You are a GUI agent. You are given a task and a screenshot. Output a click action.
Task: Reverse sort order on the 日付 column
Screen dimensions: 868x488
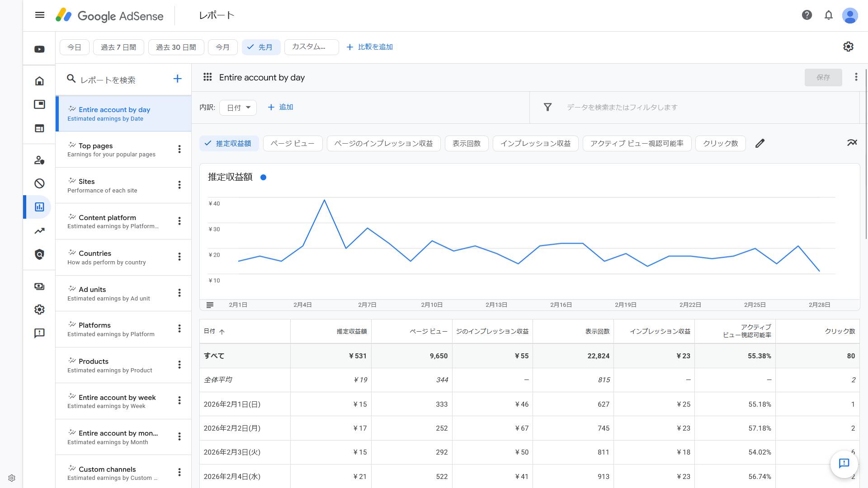coord(215,331)
